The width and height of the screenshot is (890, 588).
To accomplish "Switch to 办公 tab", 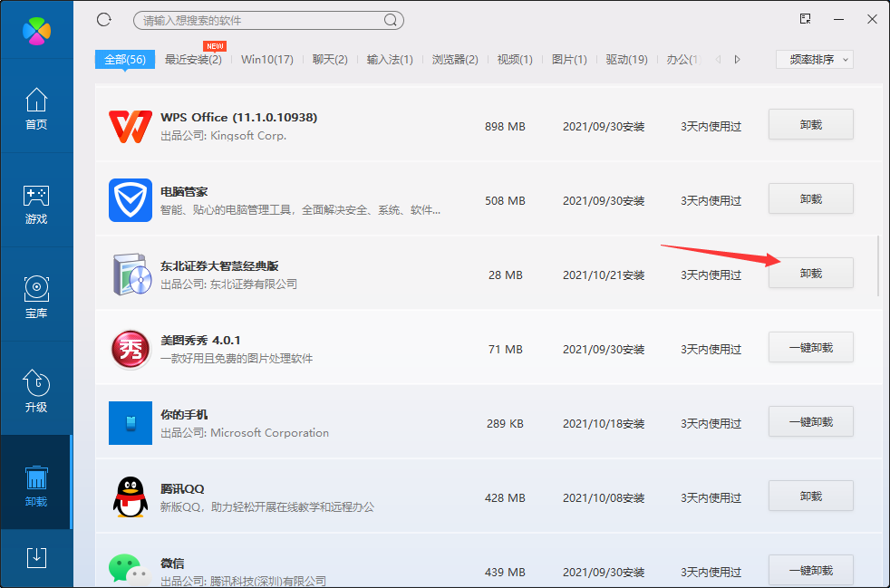I will pos(683,60).
